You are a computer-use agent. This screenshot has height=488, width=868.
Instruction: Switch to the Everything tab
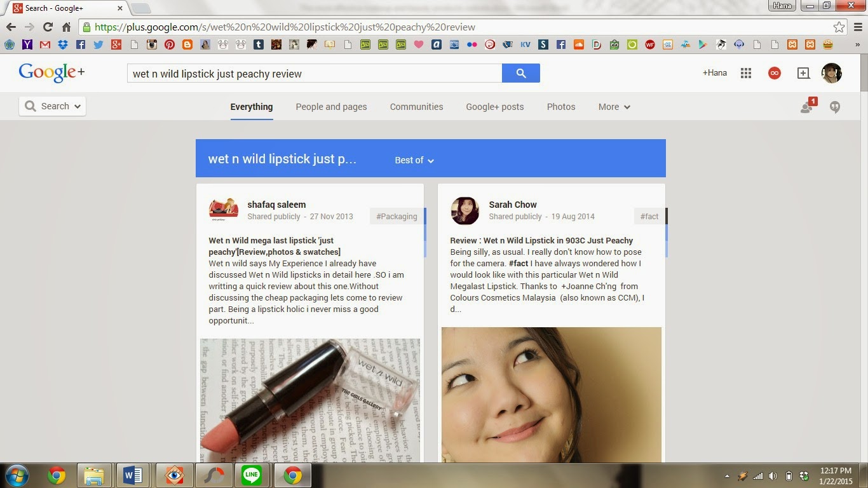(x=252, y=107)
